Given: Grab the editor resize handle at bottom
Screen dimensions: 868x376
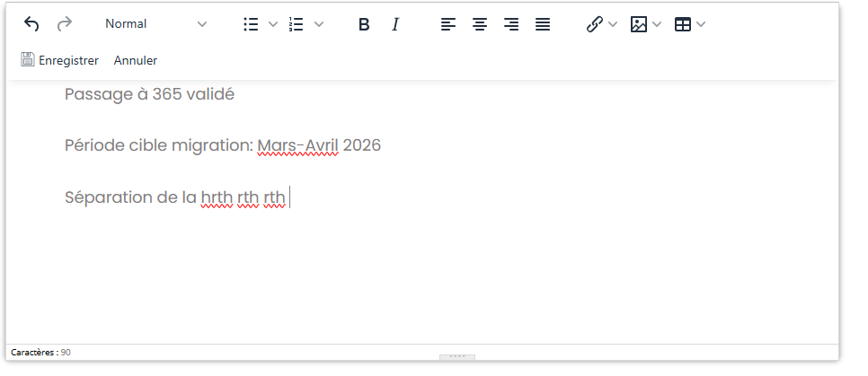Looking at the screenshot, I should 456,357.
